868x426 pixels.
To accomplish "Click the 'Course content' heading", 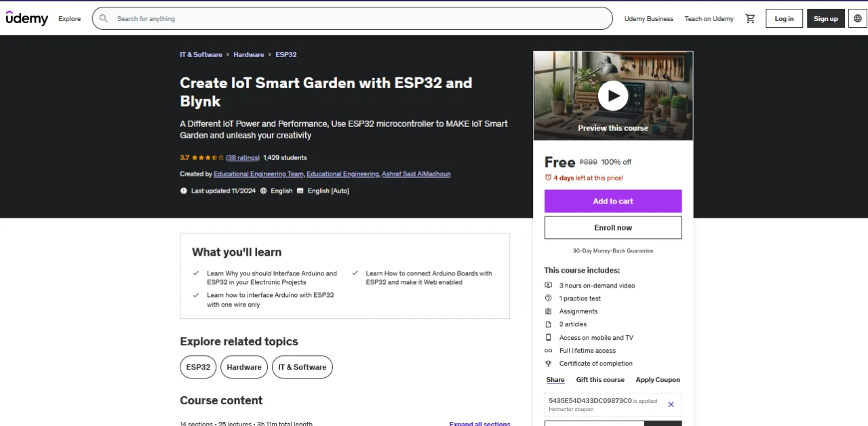I will pos(221,400).
